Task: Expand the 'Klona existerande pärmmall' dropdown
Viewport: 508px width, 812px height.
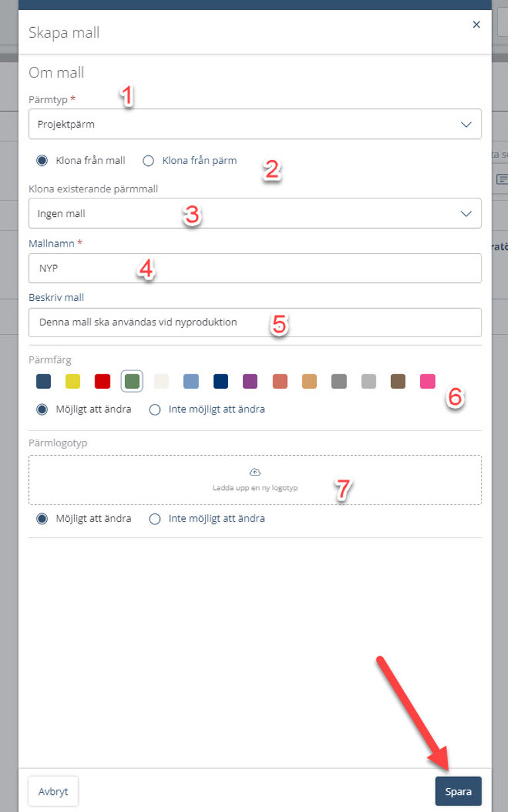Action: [255, 214]
